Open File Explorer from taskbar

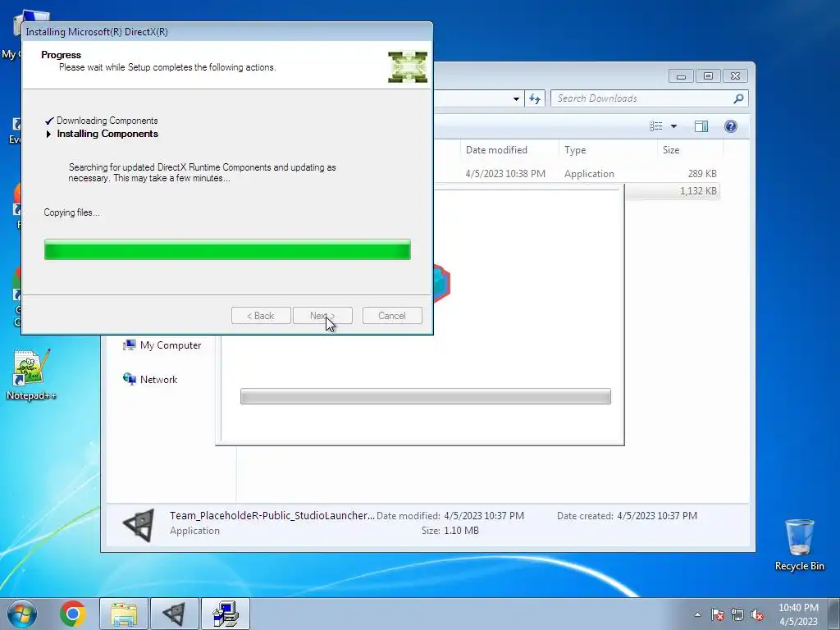pos(124,614)
